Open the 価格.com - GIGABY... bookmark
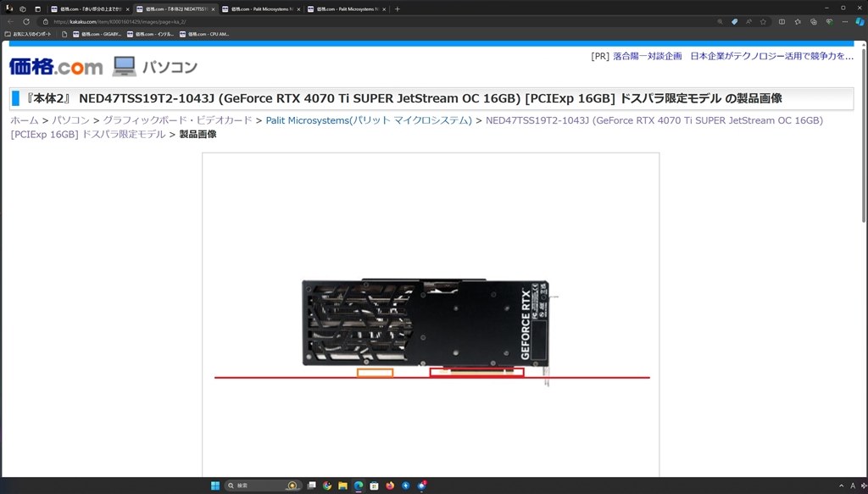 [x=97, y=34]
